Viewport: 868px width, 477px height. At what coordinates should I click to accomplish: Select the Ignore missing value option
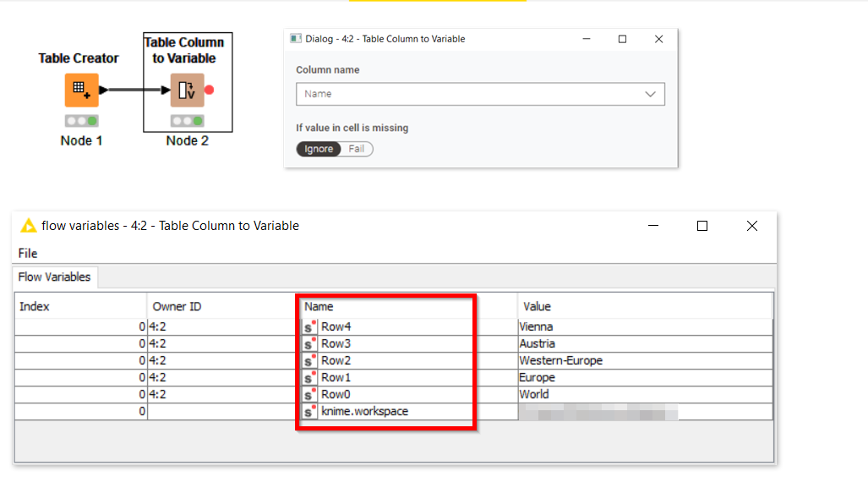(x=319, y=149)
